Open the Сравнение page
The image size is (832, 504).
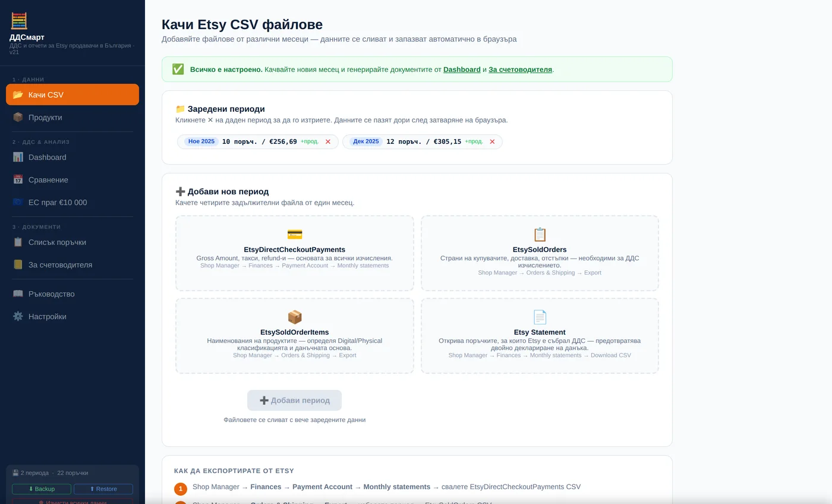coord(73,179)
